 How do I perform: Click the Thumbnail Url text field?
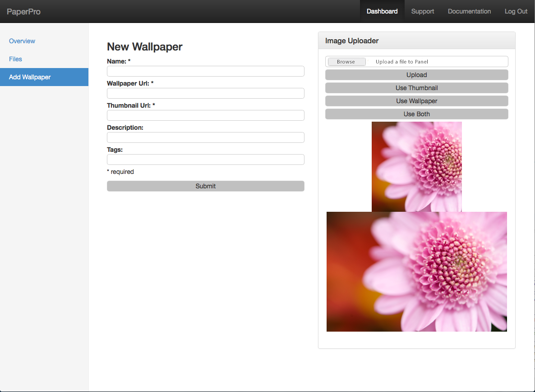coord(205,115)
